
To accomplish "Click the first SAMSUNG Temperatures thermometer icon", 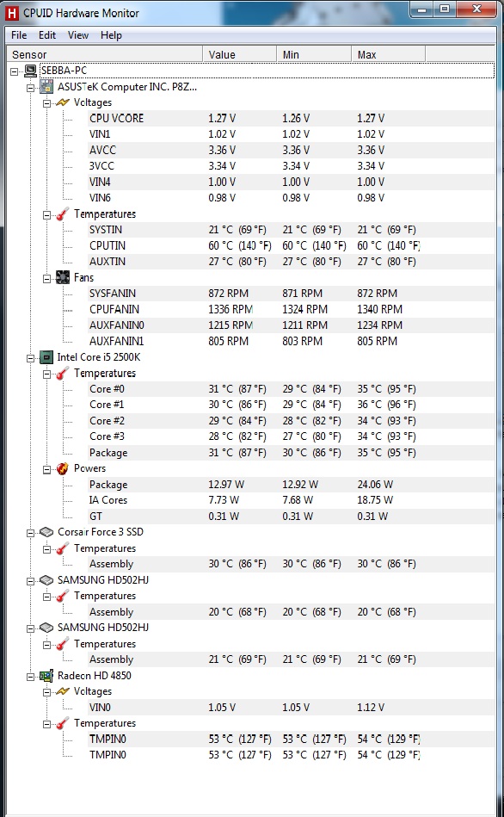I will [63, 596].
